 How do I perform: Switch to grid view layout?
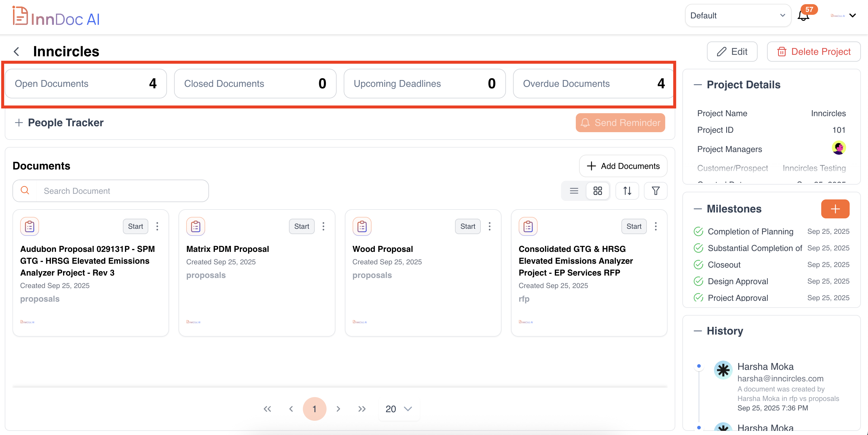tap(597, 191)
